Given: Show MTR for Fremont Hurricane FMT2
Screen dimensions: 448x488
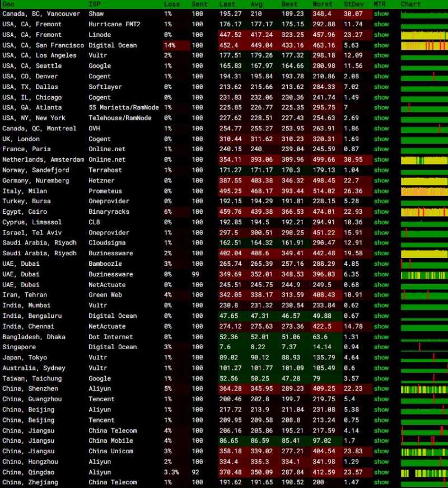Looking at the screenshot, I should 381,24.
